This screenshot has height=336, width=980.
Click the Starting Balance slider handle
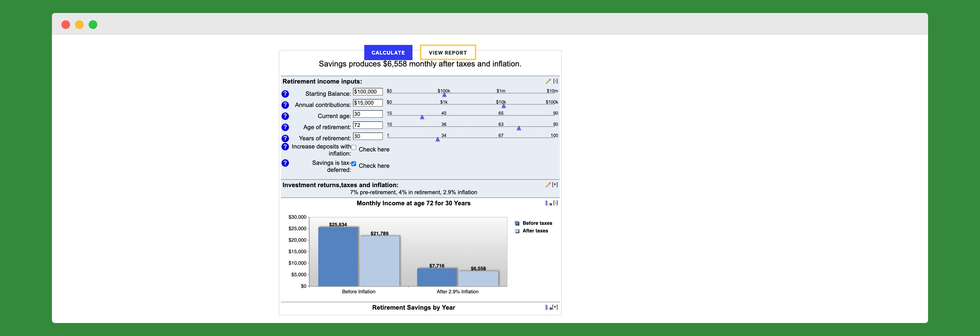tap(444, 95)
